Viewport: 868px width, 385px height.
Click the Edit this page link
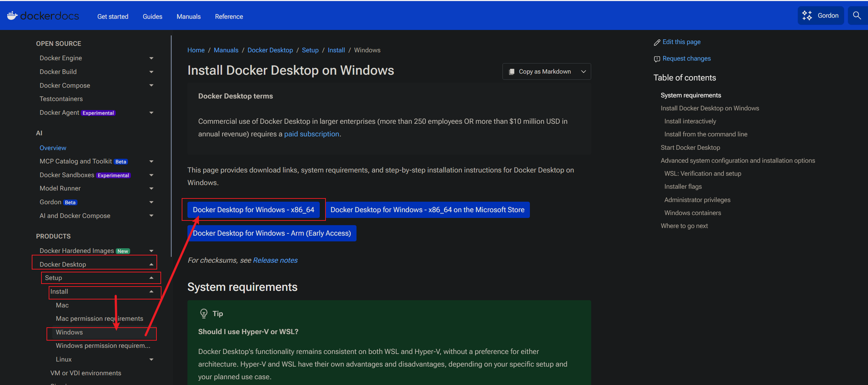[681, 42]
